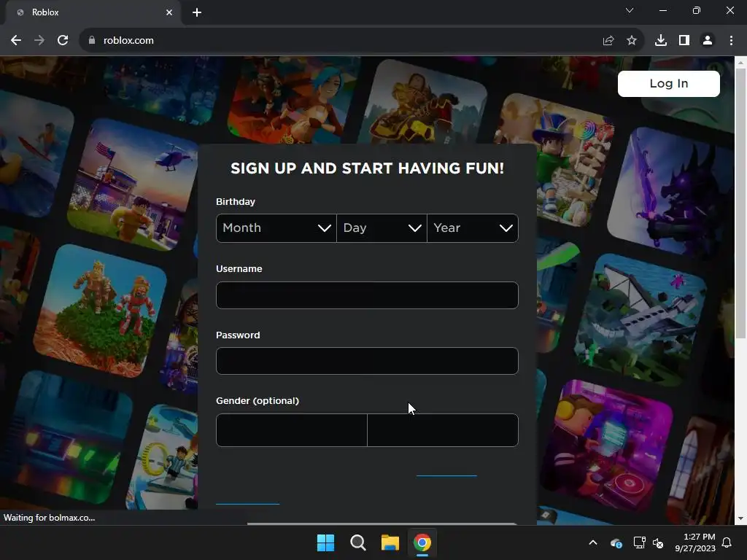Click the purple dragon game thumbnail
747x560 pixels.
pos(670,192)
